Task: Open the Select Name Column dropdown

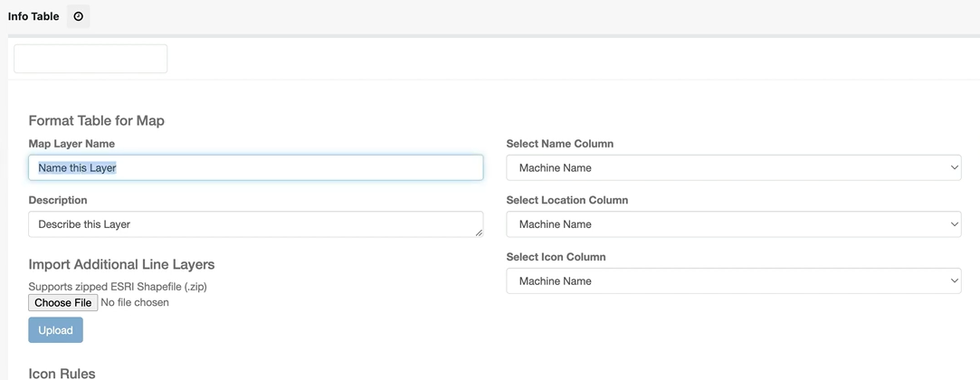Action: click(x=734, y=167)
